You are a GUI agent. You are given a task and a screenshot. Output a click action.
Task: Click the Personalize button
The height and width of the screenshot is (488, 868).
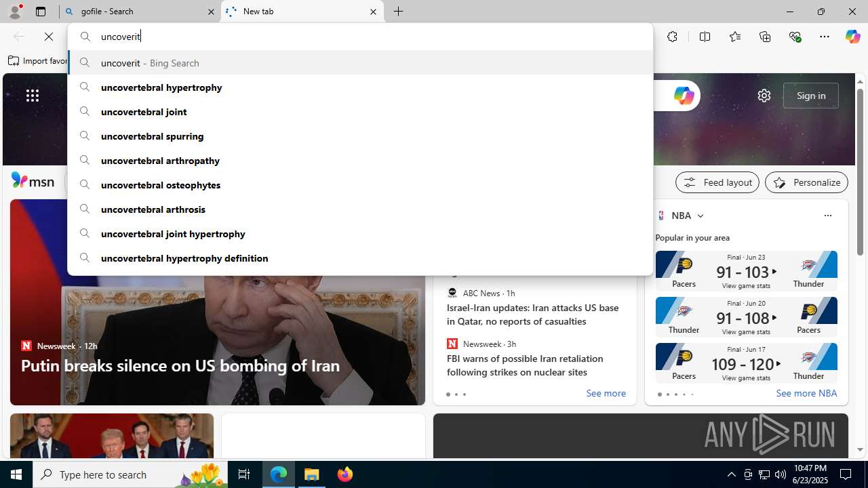[806, 182]
